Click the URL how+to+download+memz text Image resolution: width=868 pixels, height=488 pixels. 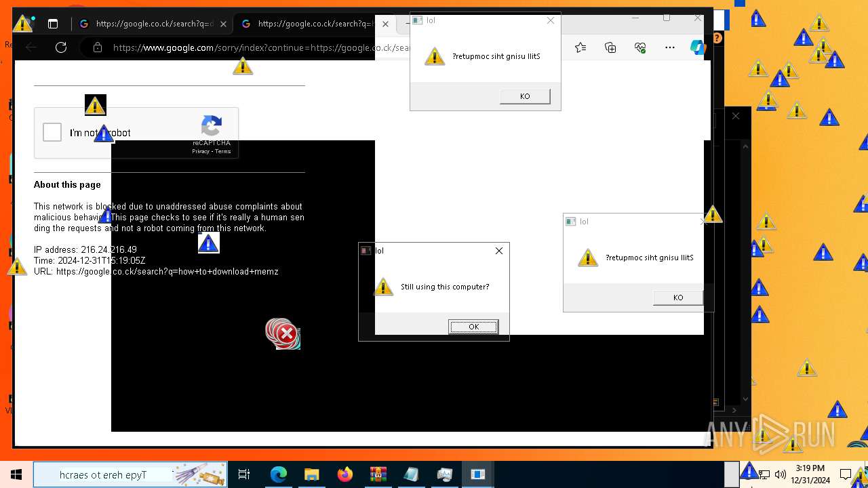pos(156,271)
